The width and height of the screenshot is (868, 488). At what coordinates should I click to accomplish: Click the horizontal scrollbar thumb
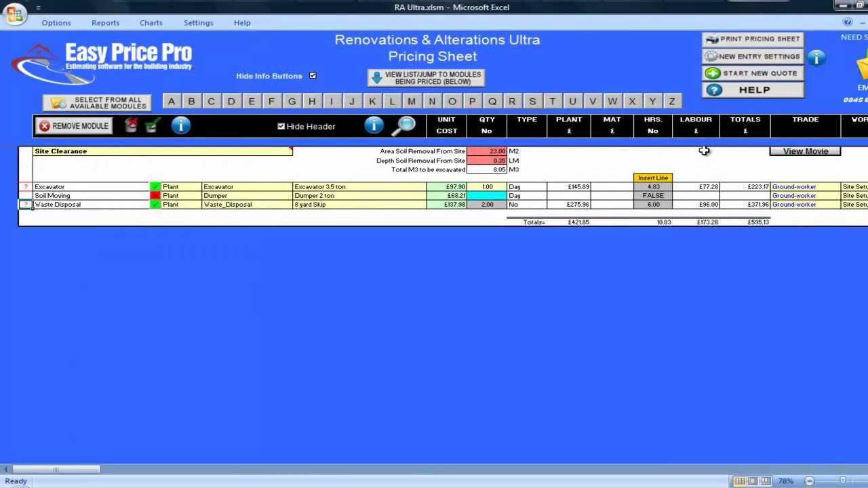tap(56, 469)
